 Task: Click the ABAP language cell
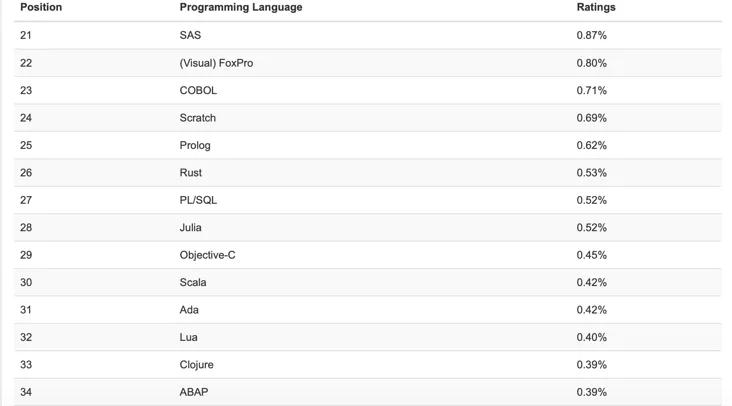[x=194, y=392]
